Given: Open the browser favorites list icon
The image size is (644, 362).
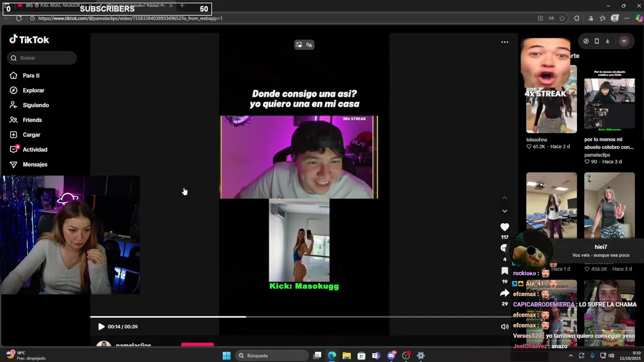Looking at the screenshot, I should pyautogui.click(x=602, y=18).
